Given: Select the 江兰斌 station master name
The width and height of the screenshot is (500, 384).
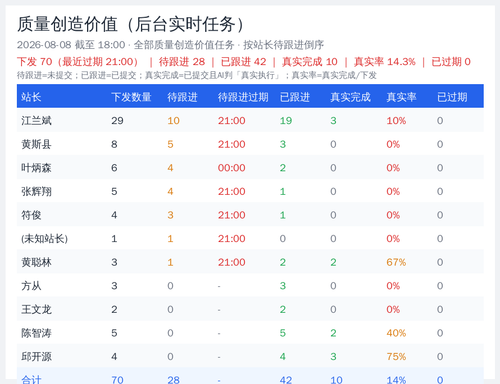Looking at the screenshot, I should click(x=36, y=121).
